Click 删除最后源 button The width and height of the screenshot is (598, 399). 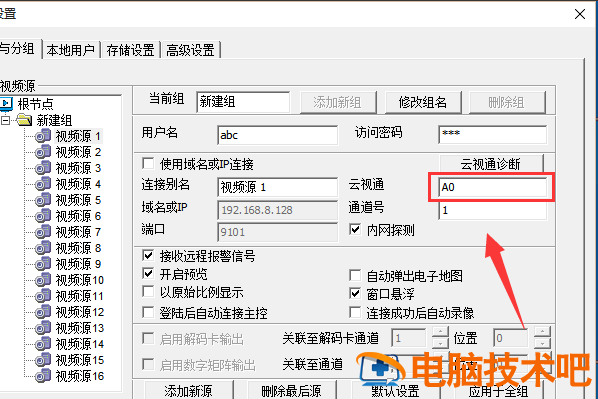291,391
